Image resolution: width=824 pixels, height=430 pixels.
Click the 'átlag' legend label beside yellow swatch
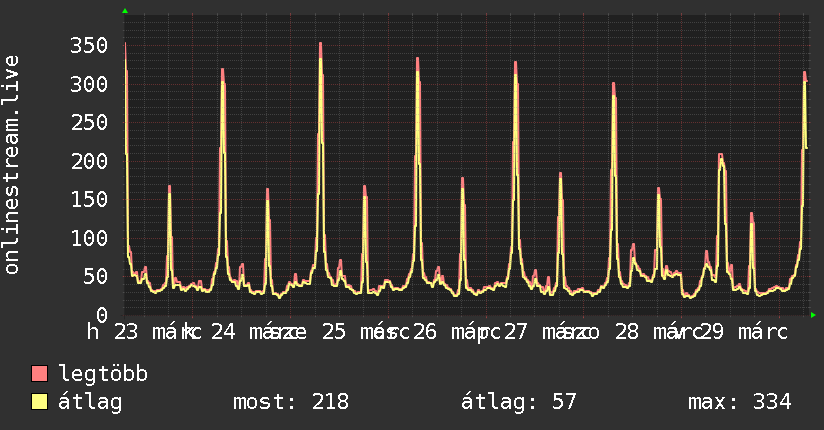[x=90, y=402]
